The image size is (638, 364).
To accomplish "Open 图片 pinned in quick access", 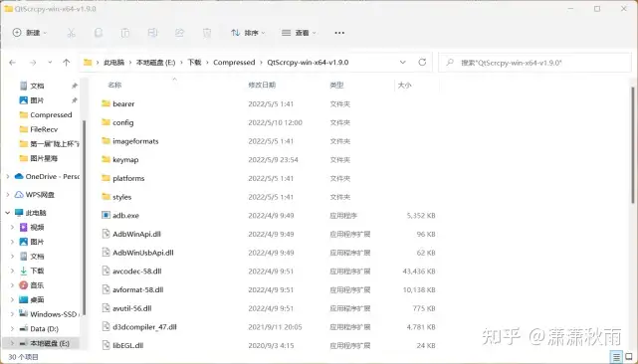I will (37, 100).
